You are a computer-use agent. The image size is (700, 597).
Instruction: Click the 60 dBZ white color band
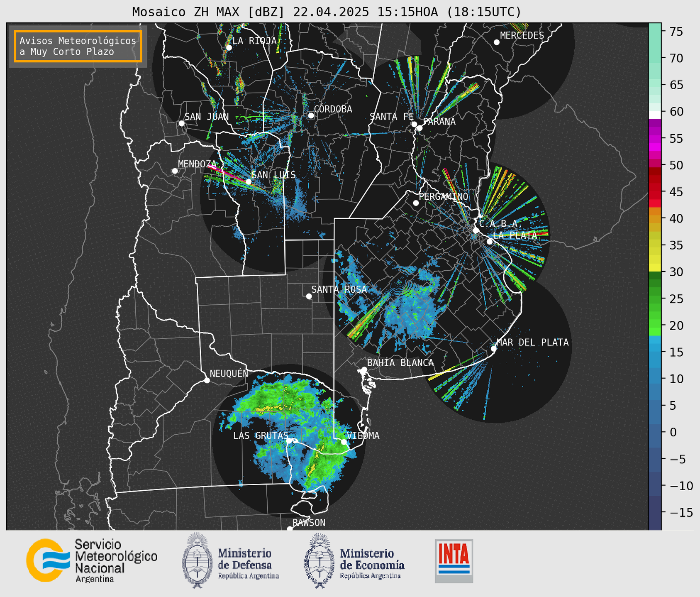[655, 115]
